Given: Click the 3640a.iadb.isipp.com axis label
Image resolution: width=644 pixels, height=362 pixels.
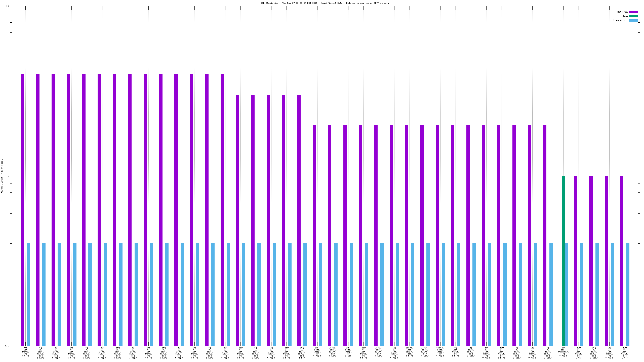Looking at the screenshot, I should (x=440, y=352).
